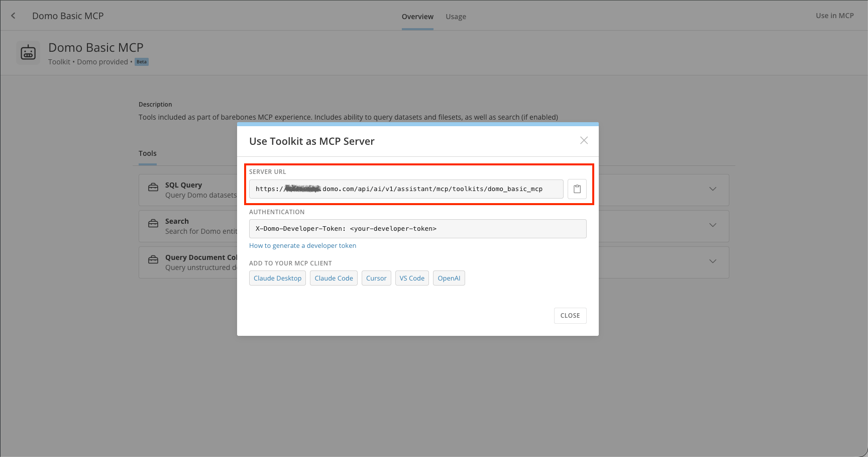Copy the server URL with the clipboard icon
The width and height of the screenshot is (868, 457).
(577, 189)
